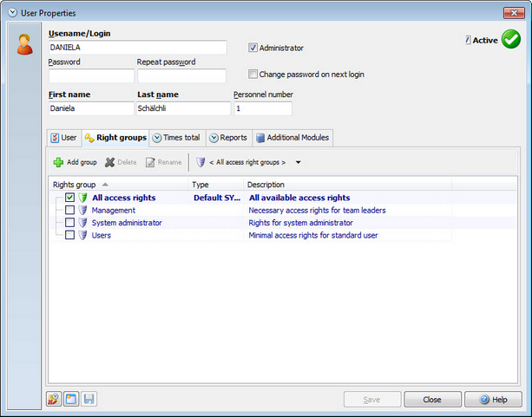
Task: Click the bottom-left window layout icon button
Action: (x=71, y=399)
